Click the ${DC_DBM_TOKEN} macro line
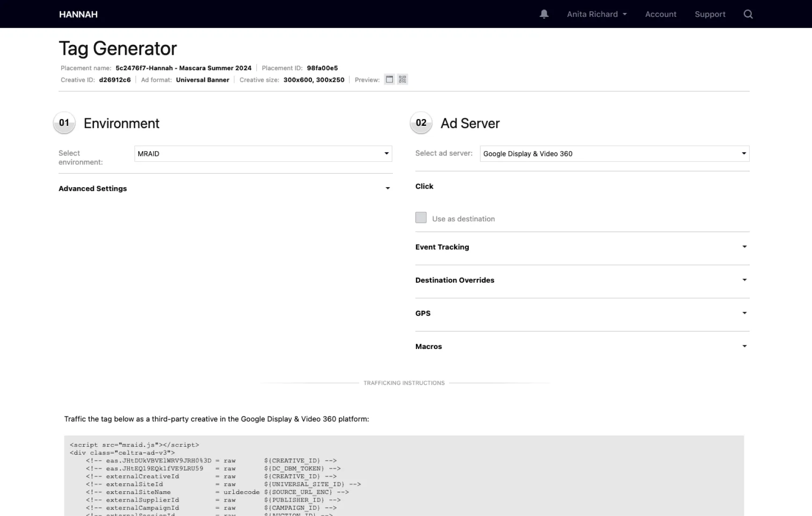This screenshot has width=812, height=516. click(x=213, y=468)
